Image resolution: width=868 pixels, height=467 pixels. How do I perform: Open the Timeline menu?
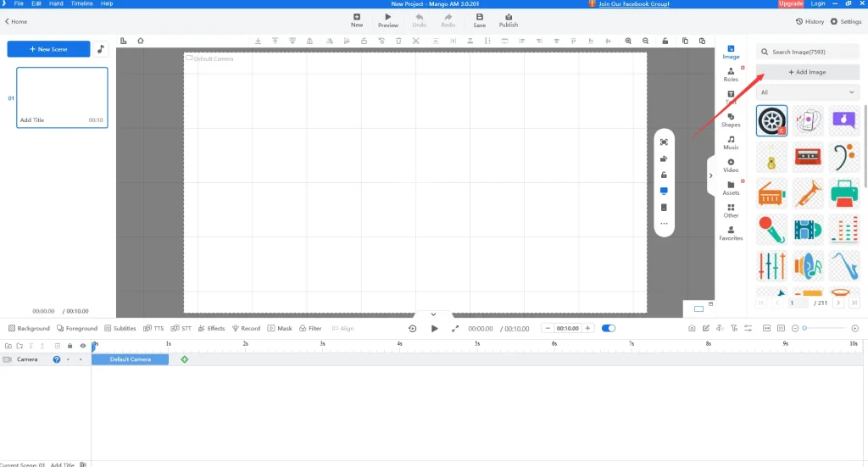[81, 3]
